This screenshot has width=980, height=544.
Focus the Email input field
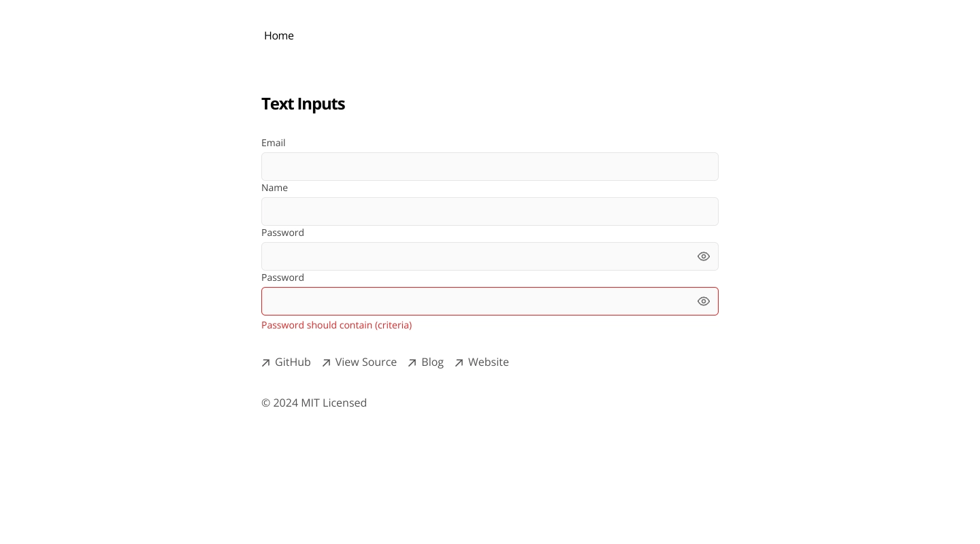tap(490, 167)
